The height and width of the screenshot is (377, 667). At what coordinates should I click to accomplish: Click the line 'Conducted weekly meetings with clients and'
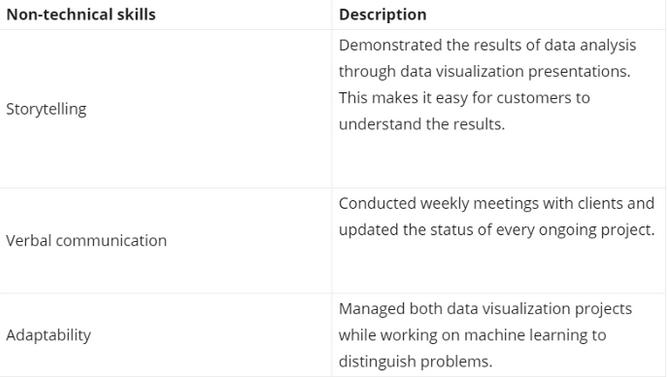pyautogui.click(x=496, y=203)
